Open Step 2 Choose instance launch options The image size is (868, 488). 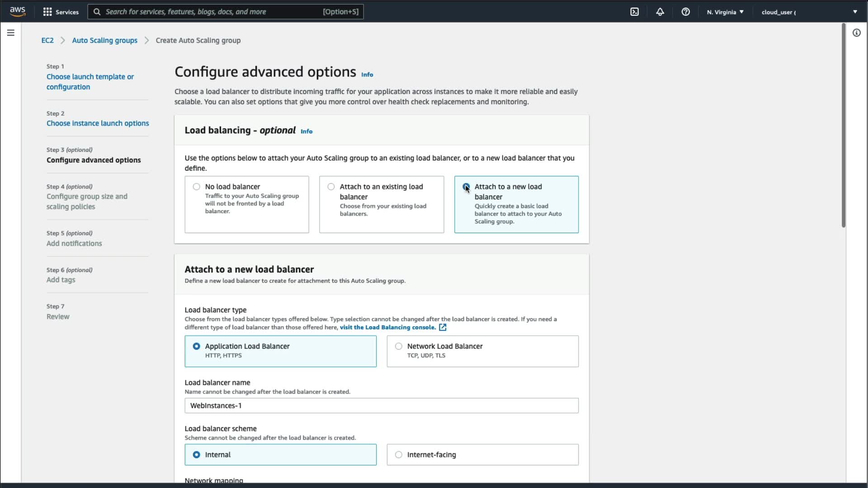point(98,123)
